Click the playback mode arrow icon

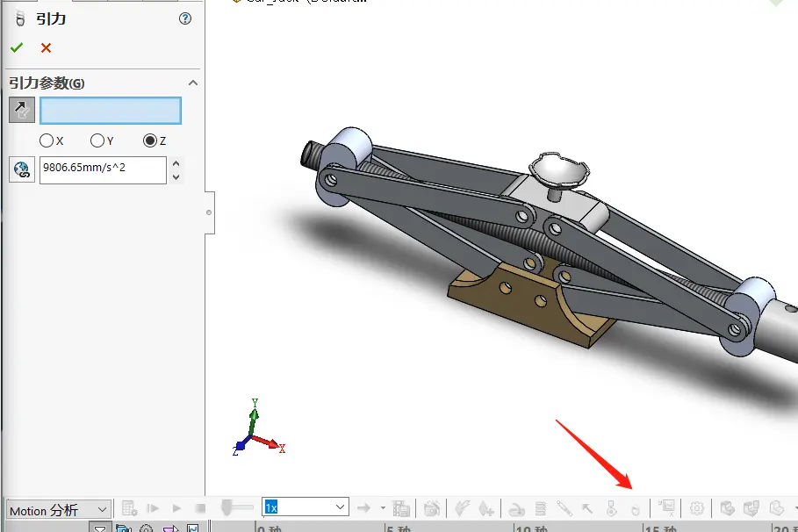(x=363, y=507)
